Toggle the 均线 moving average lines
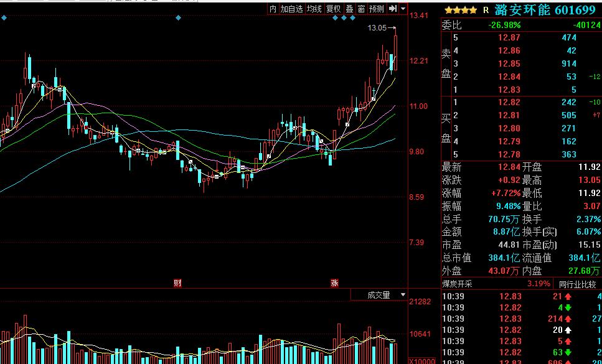The width and height of the screenshot is (602, 364). click(x=314, y=9)
